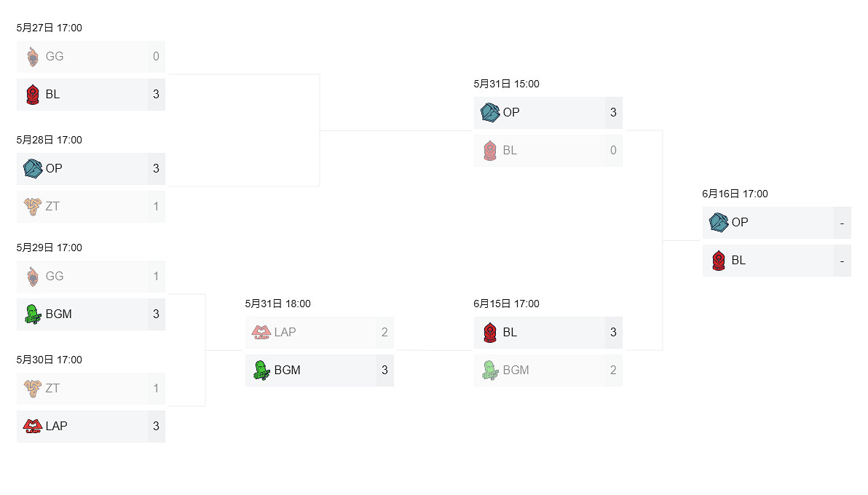
Task: Click the 6月16日 17:00 final date label
Action: click(x=735, y=194)
